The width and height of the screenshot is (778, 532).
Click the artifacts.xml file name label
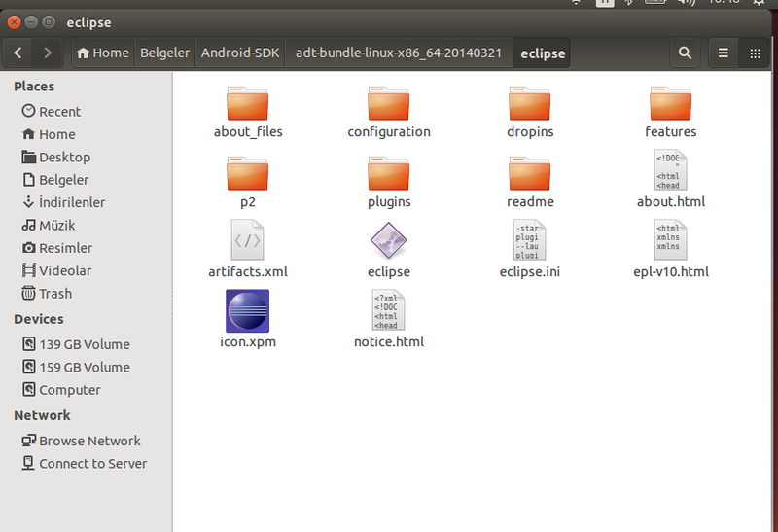click(x=248, y=272)
